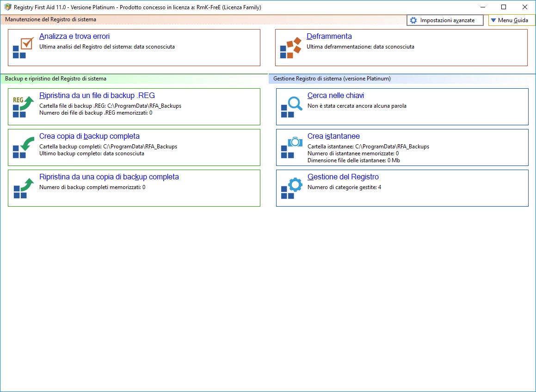The height and width of the screenshot is (392, 536).
Task: Click the Crea istantanee camera icon
Action: point(291,147)
